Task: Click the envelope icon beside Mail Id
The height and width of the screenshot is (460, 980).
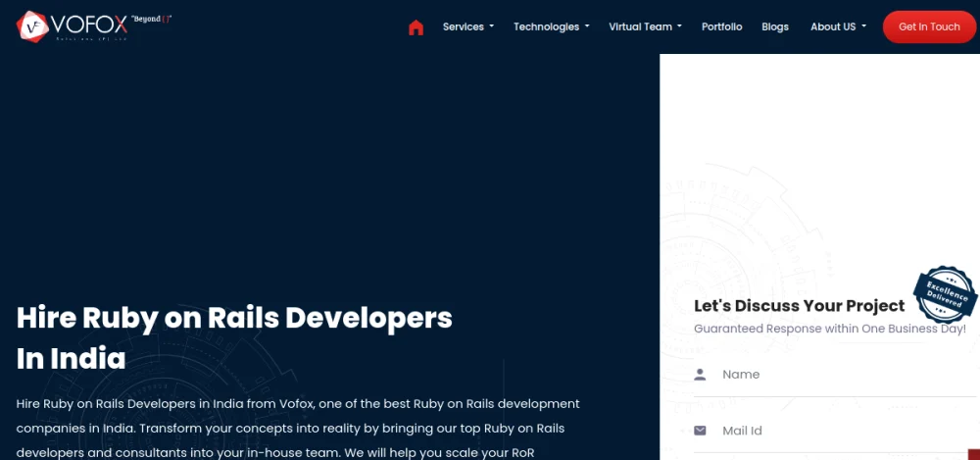Action: tap(700, 431)
